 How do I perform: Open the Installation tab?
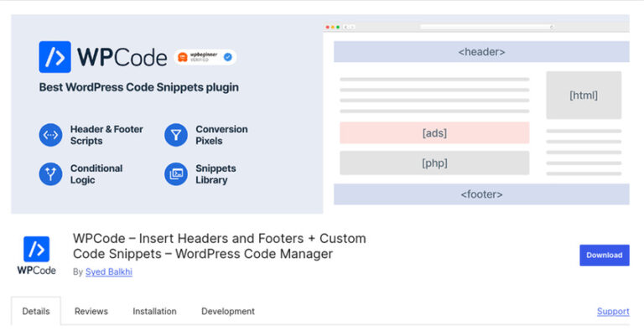(154, 311)
